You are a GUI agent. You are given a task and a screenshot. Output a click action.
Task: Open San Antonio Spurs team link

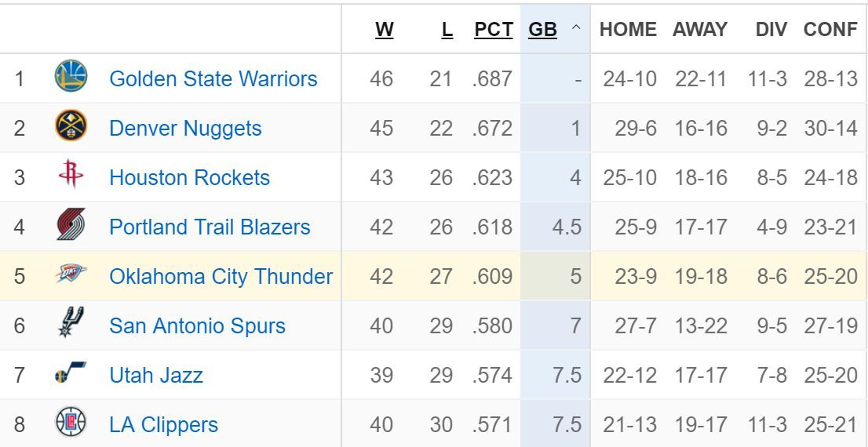[x=197, y=326]
